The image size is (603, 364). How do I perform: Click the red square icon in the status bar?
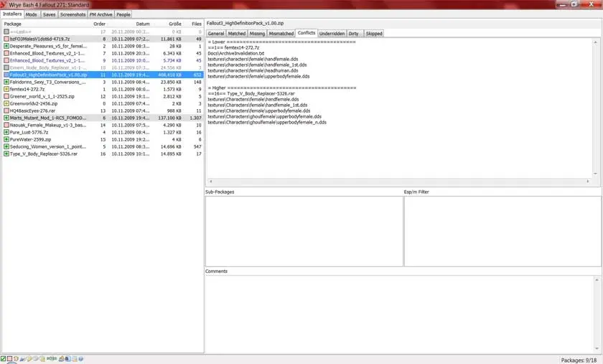click(x=9, y=359)
